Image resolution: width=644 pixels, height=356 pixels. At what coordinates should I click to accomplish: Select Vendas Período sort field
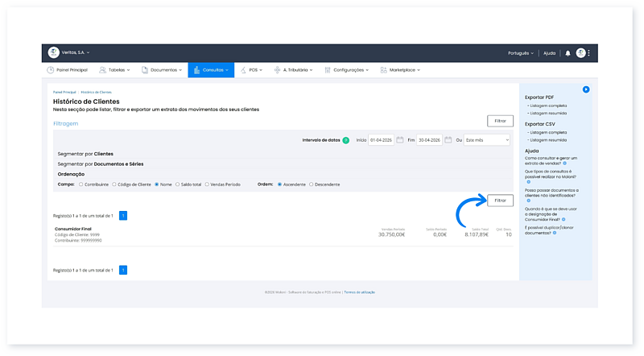tap(207, 184)
